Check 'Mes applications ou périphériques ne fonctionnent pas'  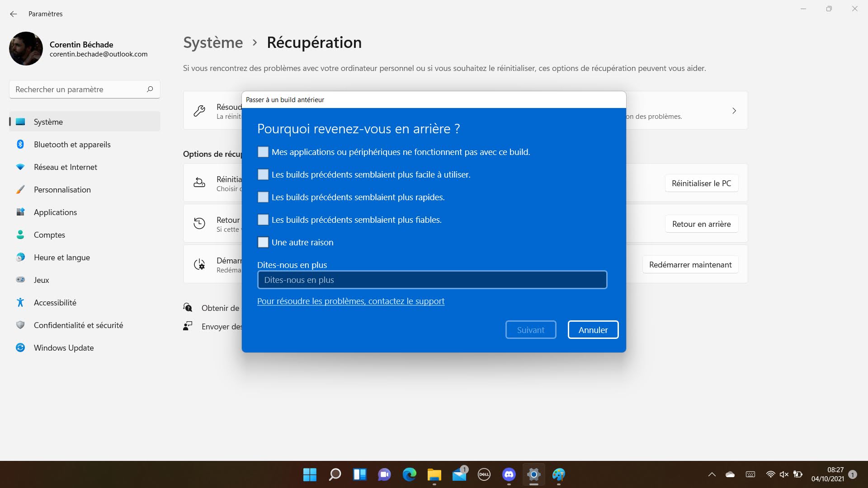click(263, 152)
